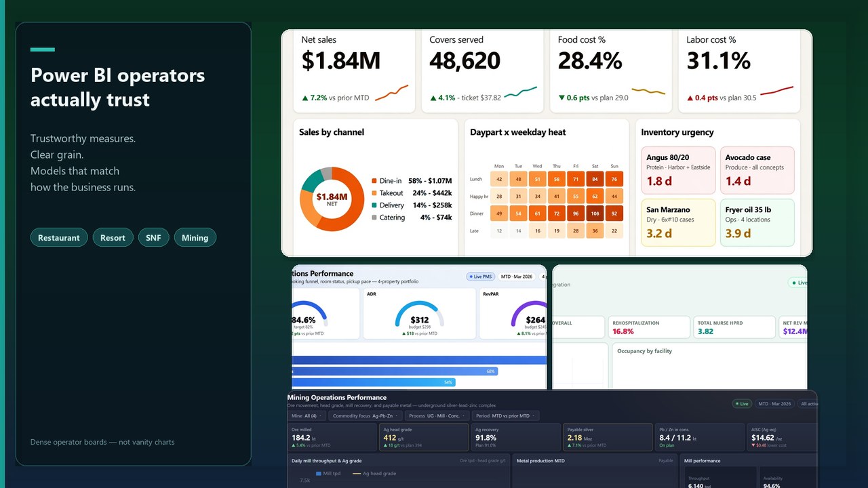This screenshot has width=868, height=488.
Task: Click the AISC $14.62 card
Action: click(781, 438)
